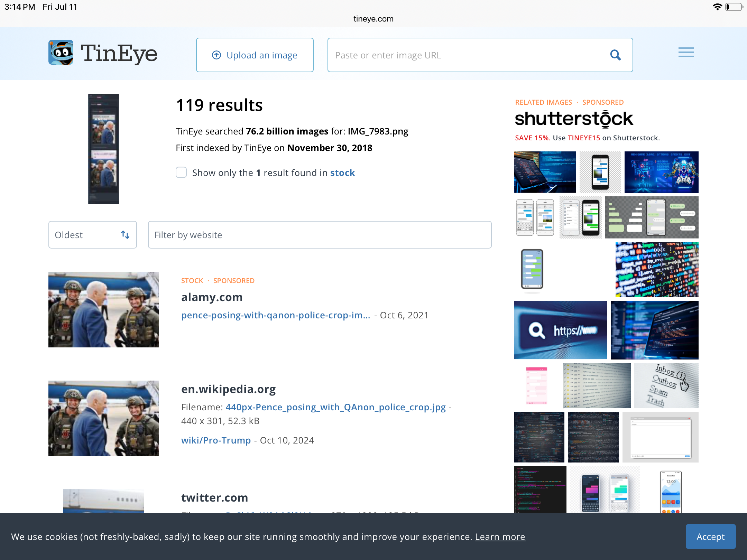Image resolution: width=747 pixels, height=560 pixels.
Task: Click the TinEye robot logo icon
Action: point(61,52)
